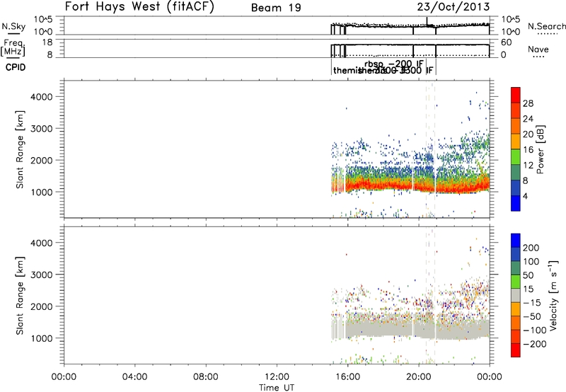This screenshot has height=392, width=566.
Task: Pick the Velocity colorbar segment between 100 and 200
Action: tap(516, 255)
